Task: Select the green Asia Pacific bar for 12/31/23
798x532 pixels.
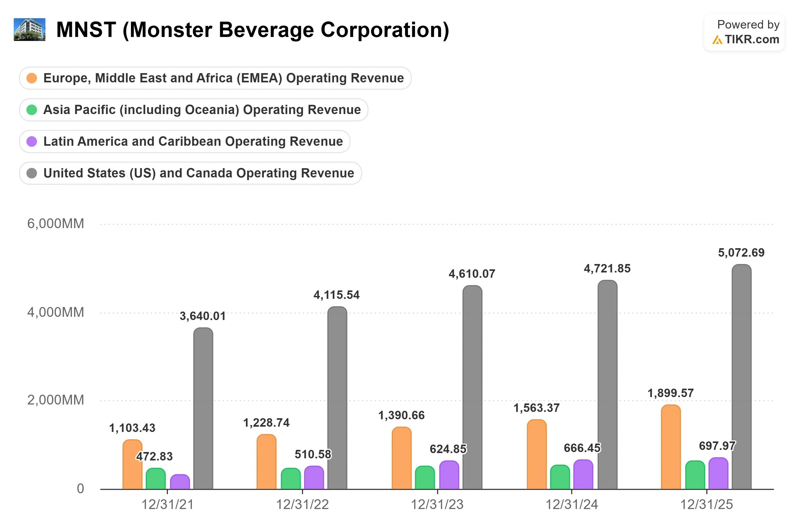Action: point(425,477)
